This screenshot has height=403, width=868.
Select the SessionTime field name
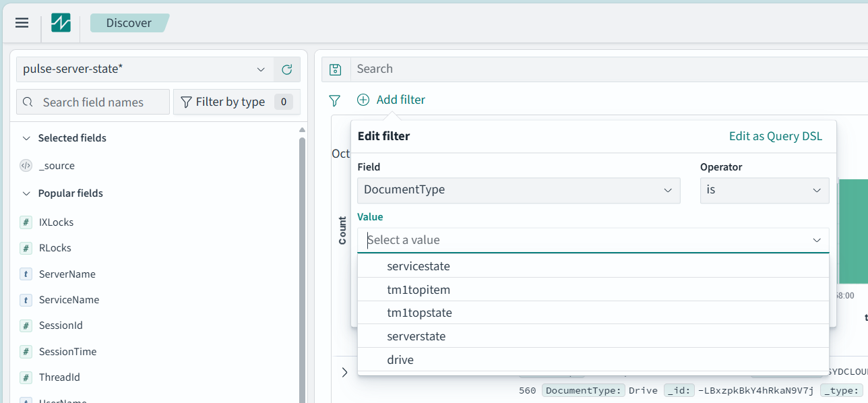point(68,352)
